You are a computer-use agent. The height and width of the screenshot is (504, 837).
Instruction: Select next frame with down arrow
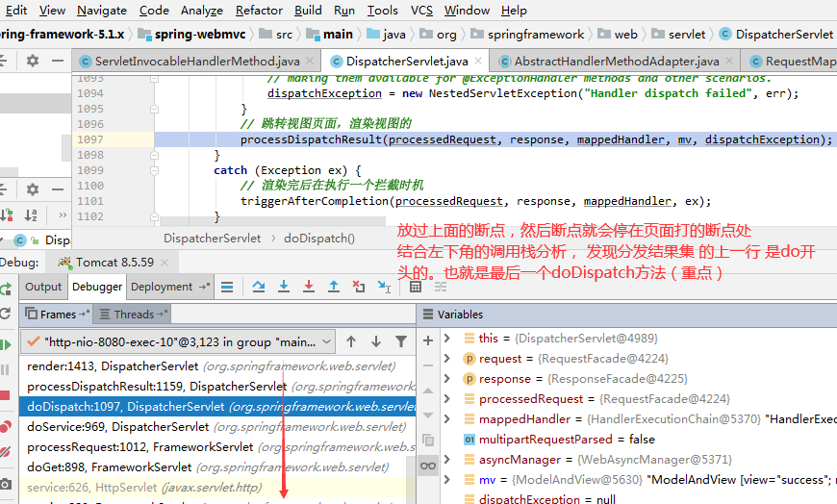coord(376,341)
